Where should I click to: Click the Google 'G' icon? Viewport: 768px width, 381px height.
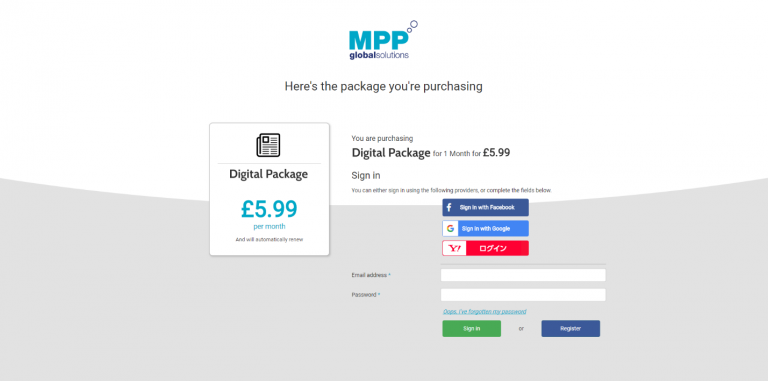click(450, 229)
